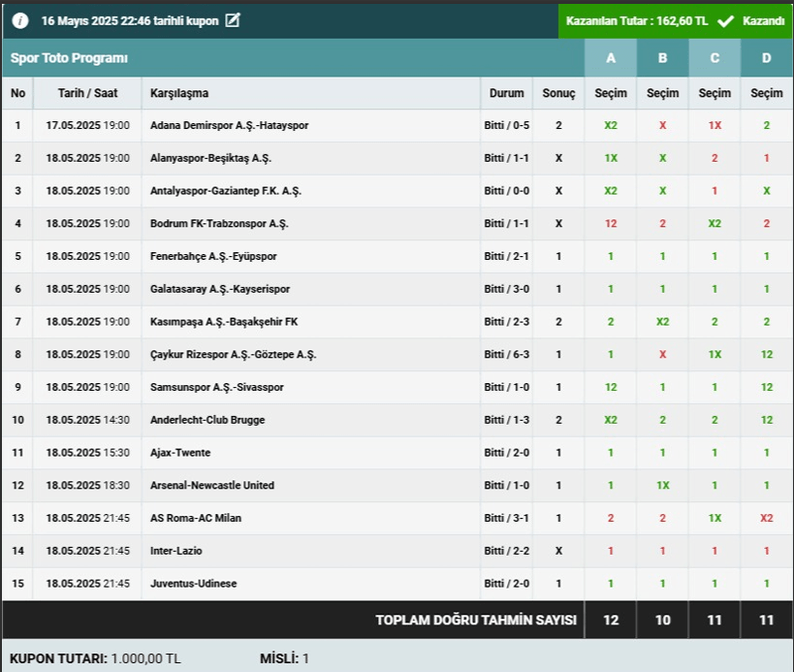The width and height of the screenshot is (794, 672).
Task: Click column D's X2 pick for AS Roma-AC Milan
Action: click(x=766, y=518)
